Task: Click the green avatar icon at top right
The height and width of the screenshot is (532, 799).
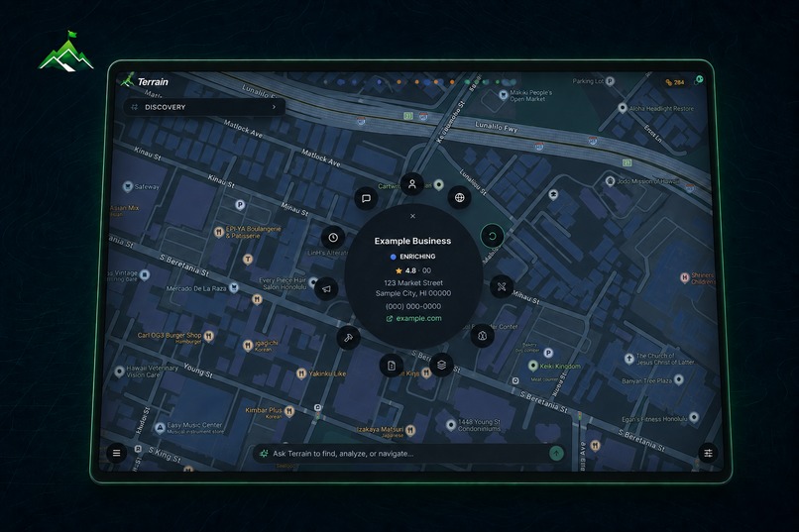Action: [x=700, y=79]
